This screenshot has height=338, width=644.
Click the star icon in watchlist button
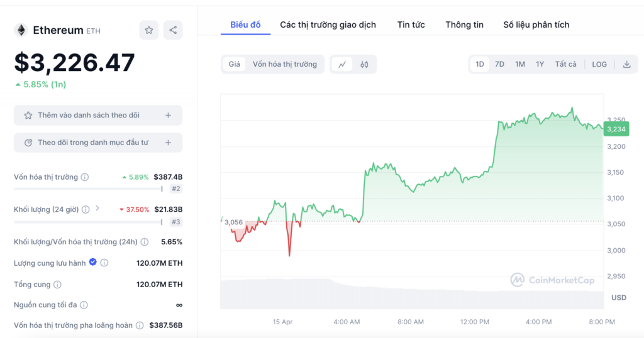[28, 115]
